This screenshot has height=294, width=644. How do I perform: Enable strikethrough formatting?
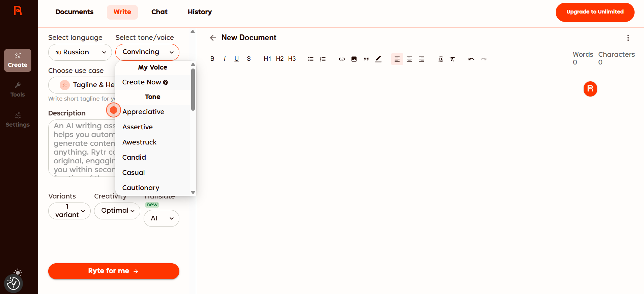249,59
